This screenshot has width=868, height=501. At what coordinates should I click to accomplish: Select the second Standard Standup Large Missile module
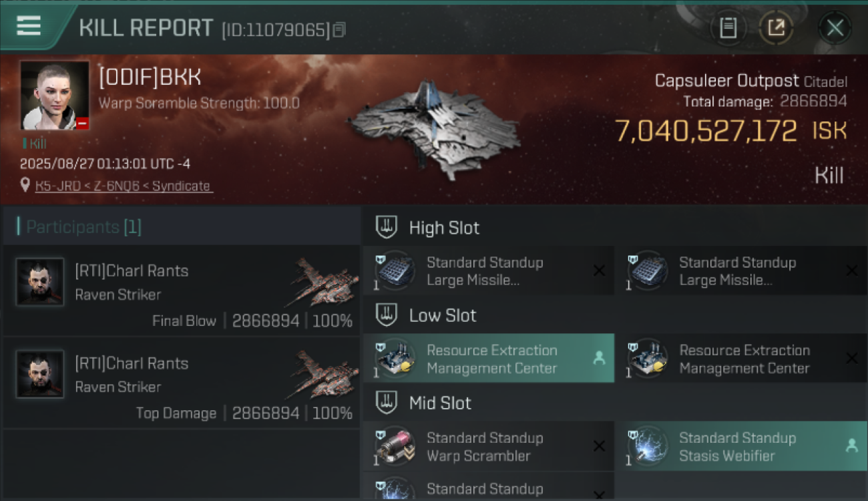point(740,271)
